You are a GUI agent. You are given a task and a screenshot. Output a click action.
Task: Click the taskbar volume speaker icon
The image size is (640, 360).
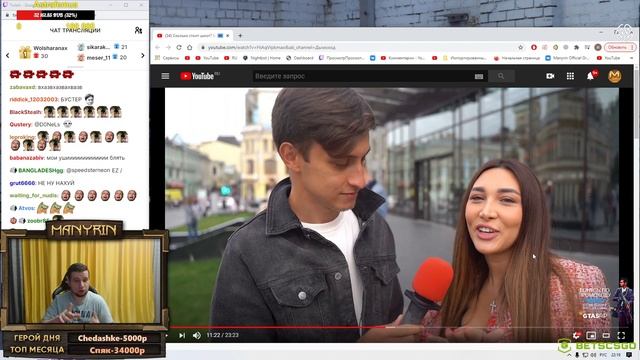pos(593,355)
